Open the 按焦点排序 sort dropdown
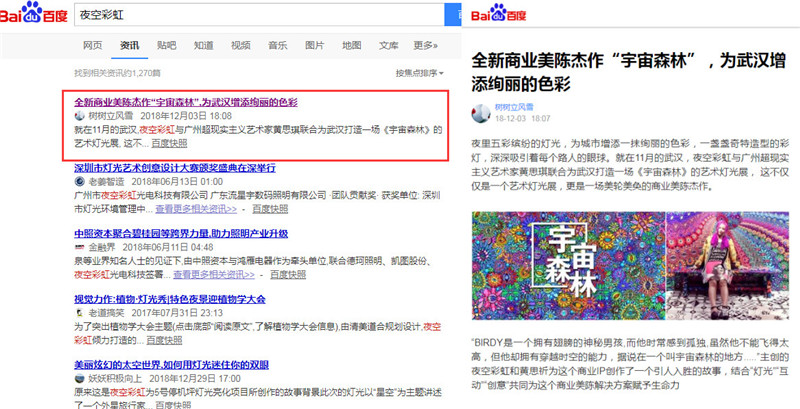 [x=419, y=73]
